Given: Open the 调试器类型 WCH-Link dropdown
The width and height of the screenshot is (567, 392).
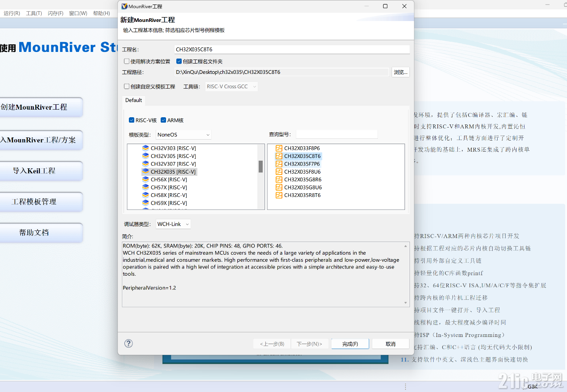Looking at the screenshot, I should 173,224.
